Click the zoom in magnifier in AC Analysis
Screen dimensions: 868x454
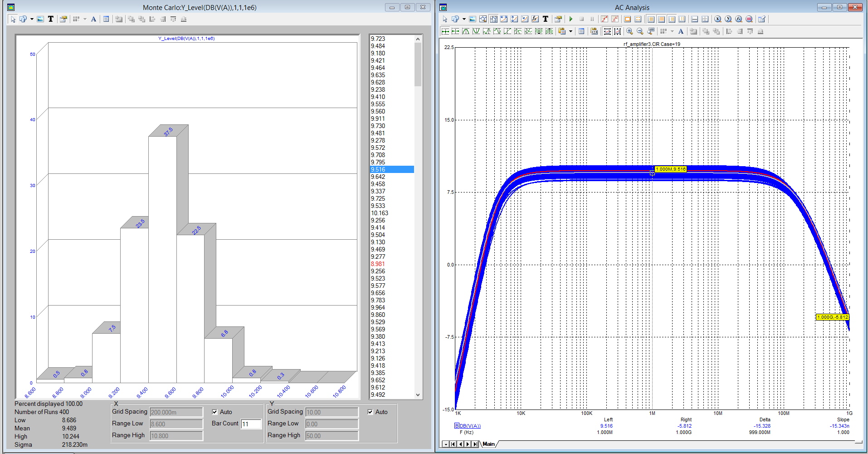tap(629, 31)
